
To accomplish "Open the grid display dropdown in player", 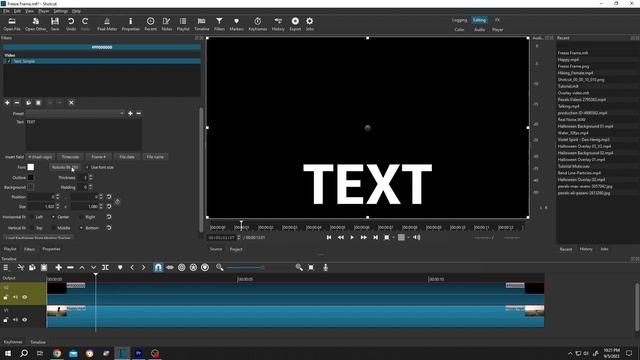I will coord(408,238).
